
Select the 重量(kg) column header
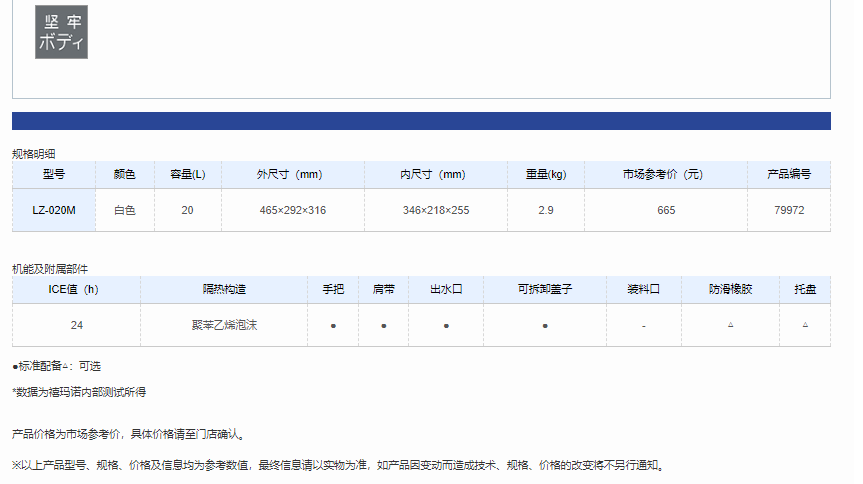click(x=546, y=175)
